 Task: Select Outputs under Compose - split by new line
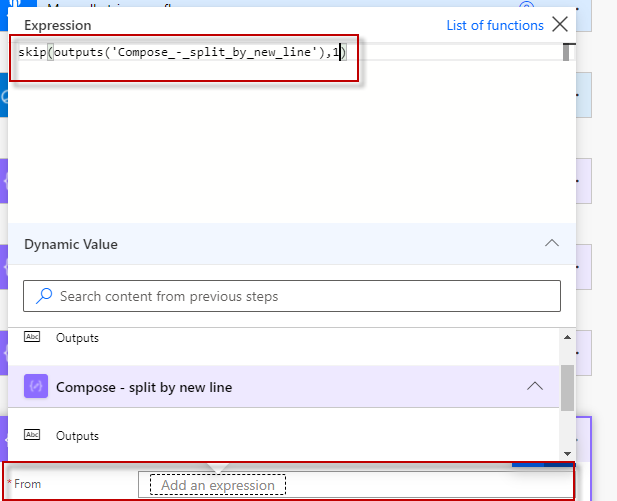click(77, 435)
